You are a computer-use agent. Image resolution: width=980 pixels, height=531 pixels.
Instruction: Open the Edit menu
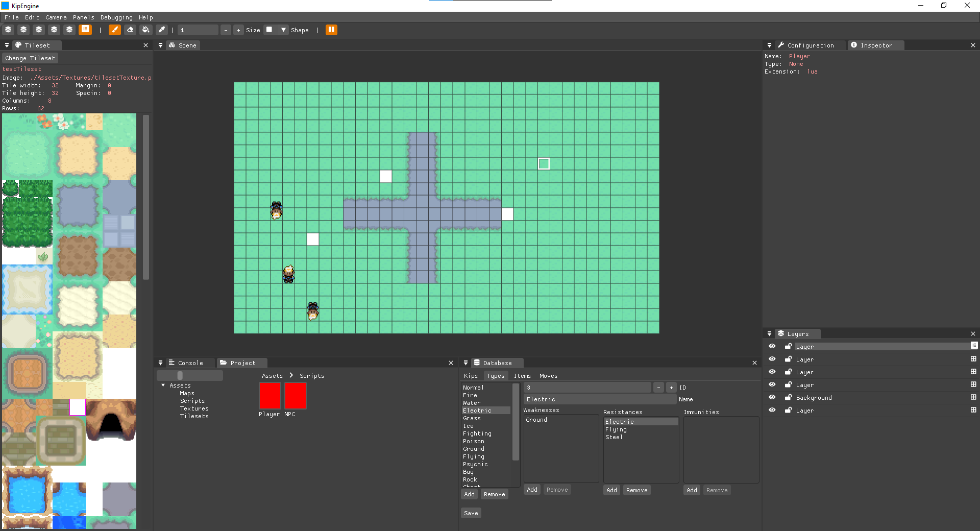[x=32, y=17]
